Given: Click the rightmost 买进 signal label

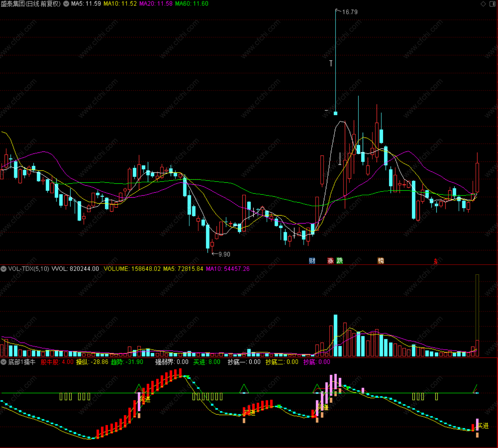Looking at the screenshot, I should tap(483, 426).
